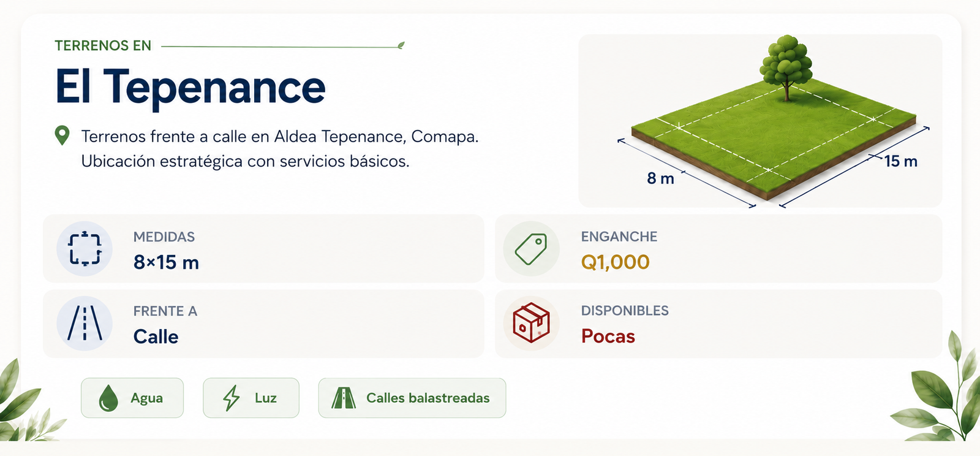980x456 pixels.
Task: Click the road icon in Calles balastreadas
Action: (344, 398)
